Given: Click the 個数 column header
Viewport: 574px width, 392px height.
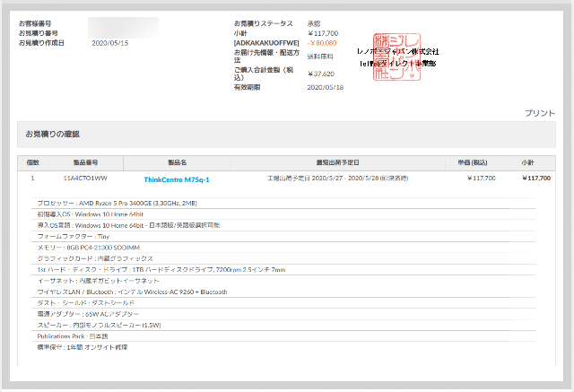Looking at the screenshot, I should pos(33,162).
